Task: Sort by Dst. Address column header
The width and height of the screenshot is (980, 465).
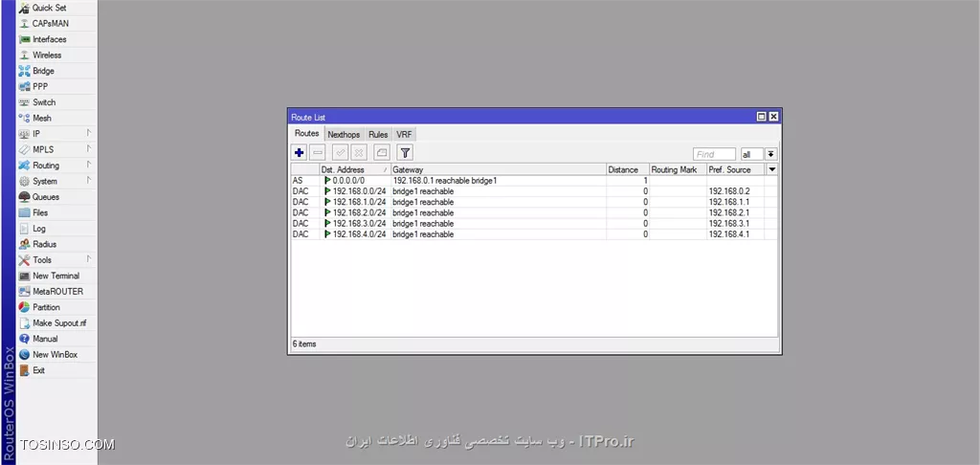Action: pos(354,169)
